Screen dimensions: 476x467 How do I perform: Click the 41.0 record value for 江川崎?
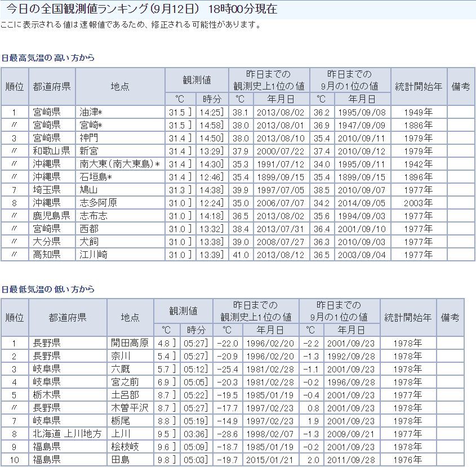pos(240,254)
